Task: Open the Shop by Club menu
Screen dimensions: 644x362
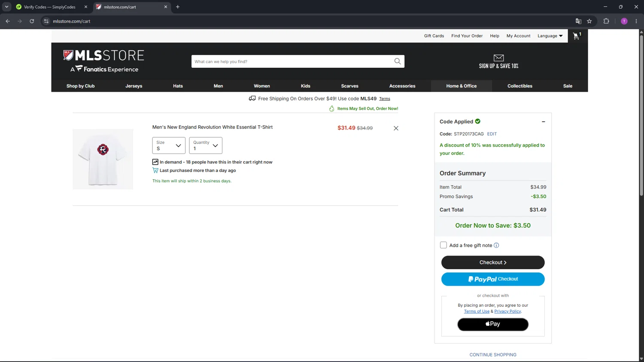Action: click(x=80, y=86)
